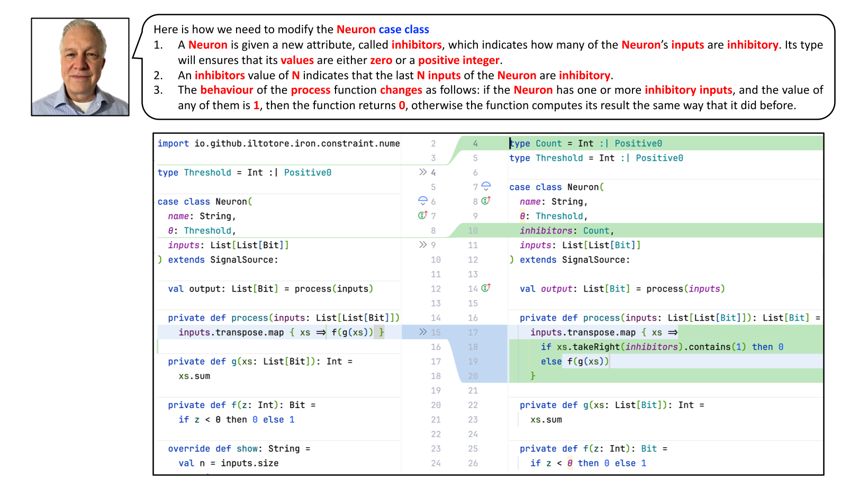Apply left change at line 9 arrow

click(422, 245)
